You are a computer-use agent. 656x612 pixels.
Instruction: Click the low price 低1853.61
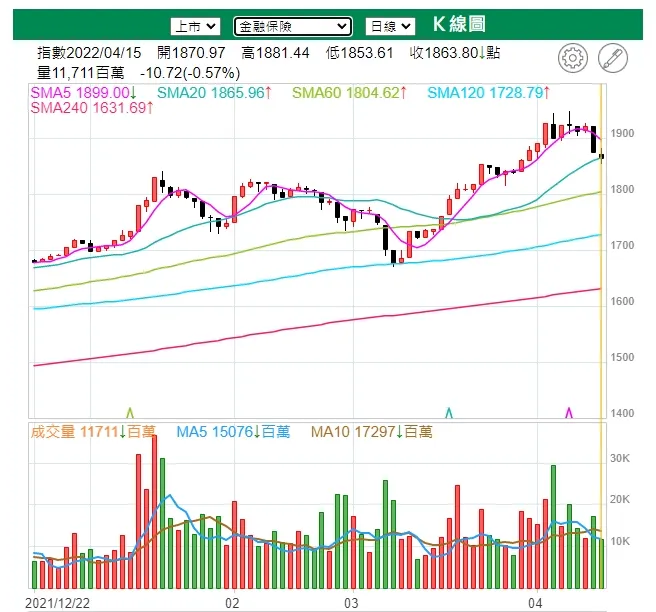[x=359, y=53]
